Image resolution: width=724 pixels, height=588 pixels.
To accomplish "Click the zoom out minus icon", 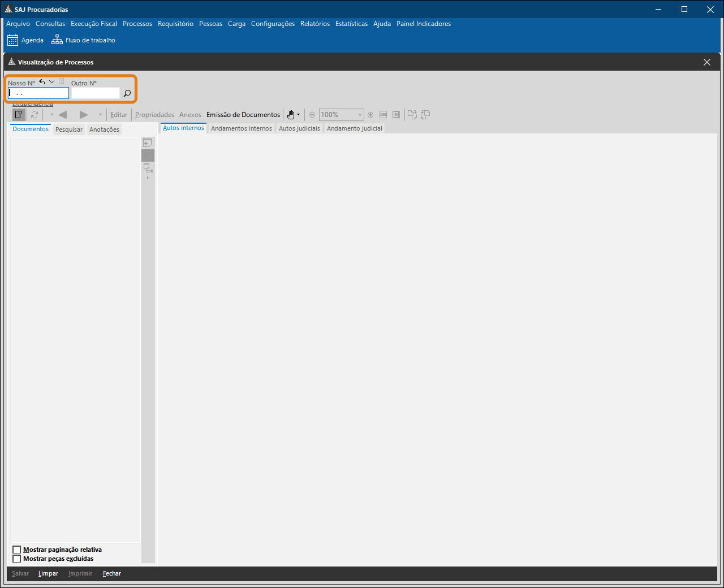I will (x=312, y=115).
